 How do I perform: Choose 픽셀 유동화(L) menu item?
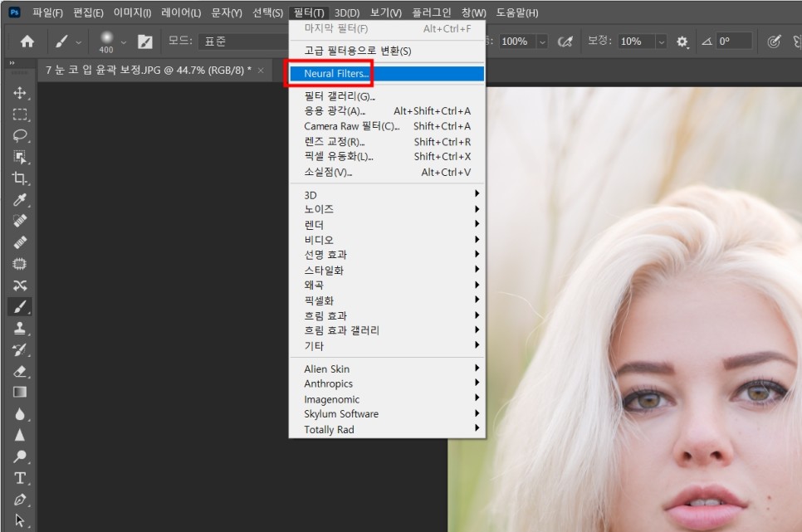click(387, 157)
